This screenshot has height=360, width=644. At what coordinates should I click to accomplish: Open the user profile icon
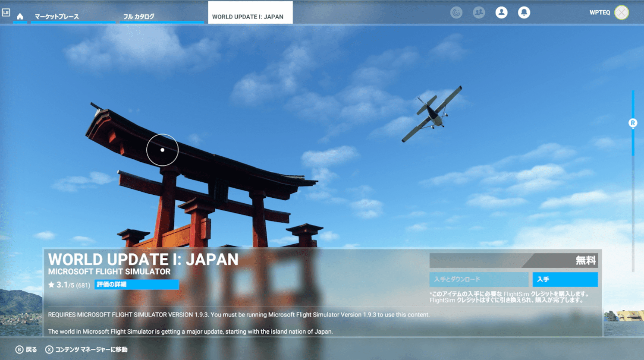501,13
